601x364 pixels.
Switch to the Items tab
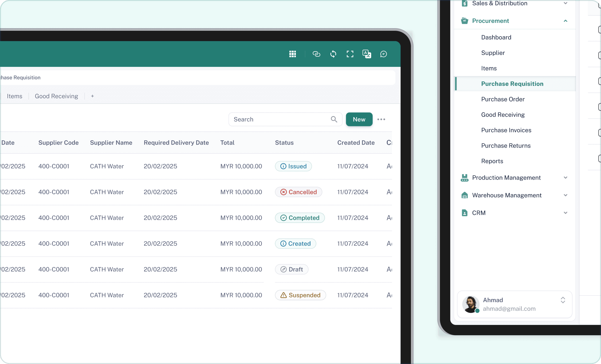15,96
